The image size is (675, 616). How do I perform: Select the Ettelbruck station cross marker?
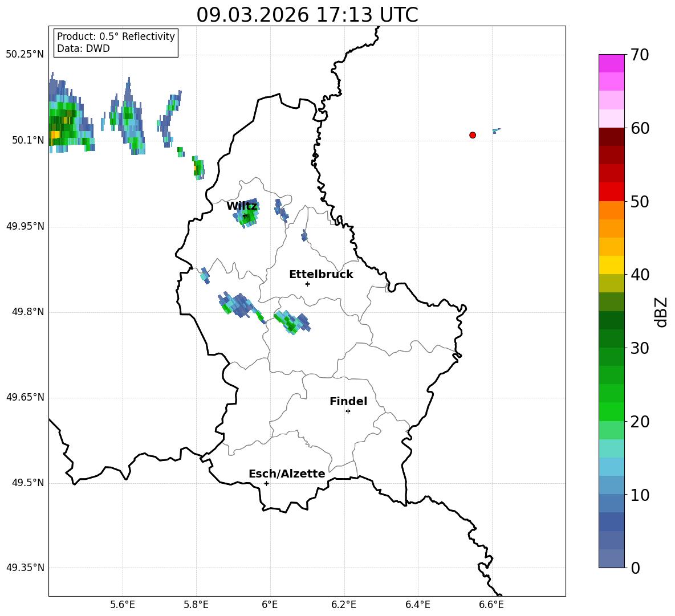tap(307, 284)
